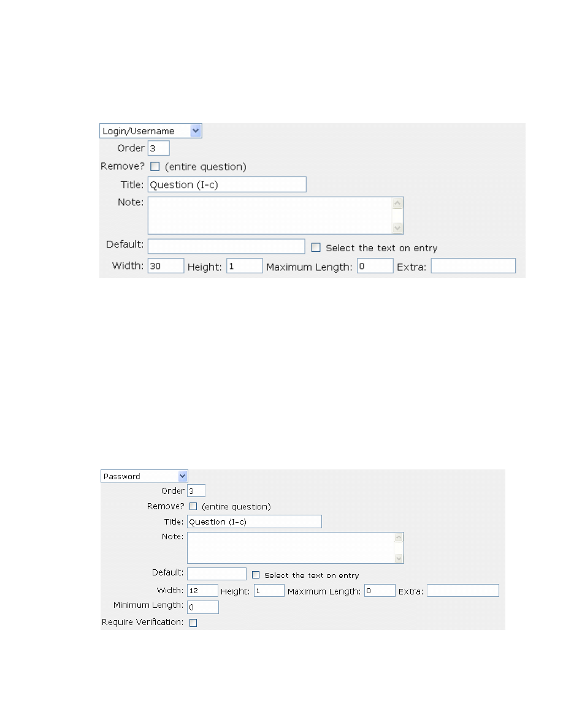Click Note scrollbar up arrow in Password form
The image size is (563, 728).
click(399, 538)
